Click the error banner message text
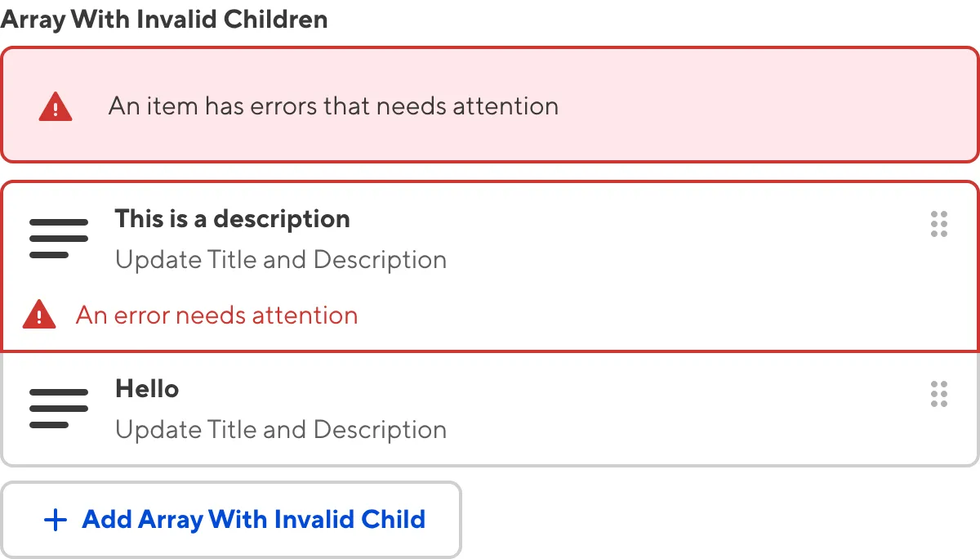Viewport: 980px width, 559px height. 332,105
